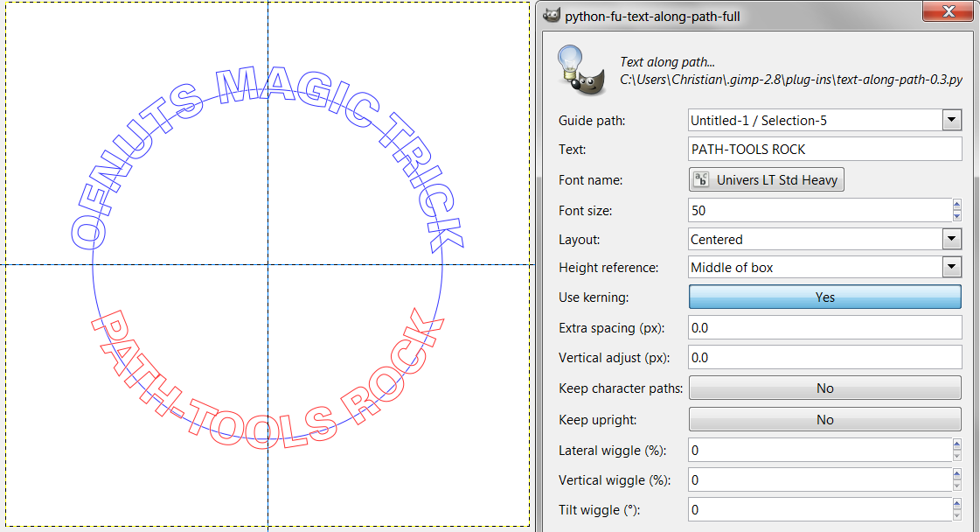980x532 pixels.
Task: Open the Layout dropdown showing Centered
Action: pos(951,238)
